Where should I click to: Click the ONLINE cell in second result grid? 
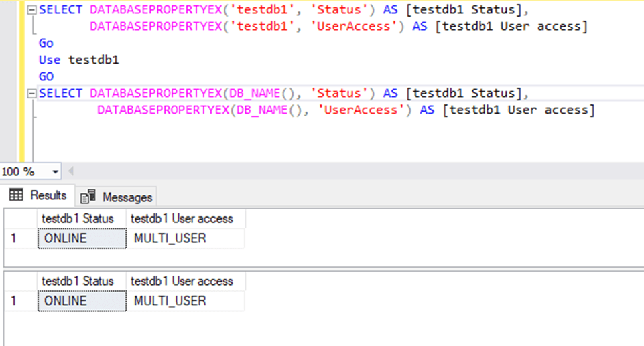coord(82,301)
